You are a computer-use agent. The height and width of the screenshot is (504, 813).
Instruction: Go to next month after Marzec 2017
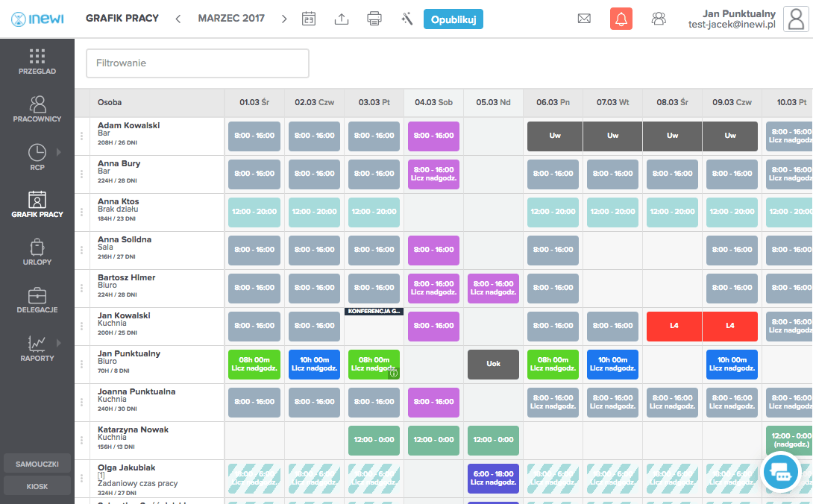point(284,19)
